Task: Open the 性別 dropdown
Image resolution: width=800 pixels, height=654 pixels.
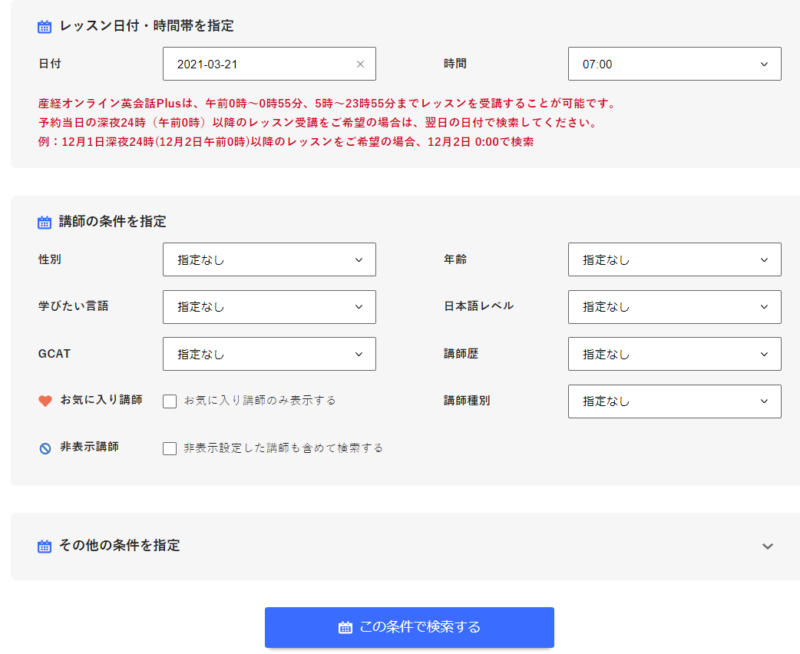Action: pos(269,259)
